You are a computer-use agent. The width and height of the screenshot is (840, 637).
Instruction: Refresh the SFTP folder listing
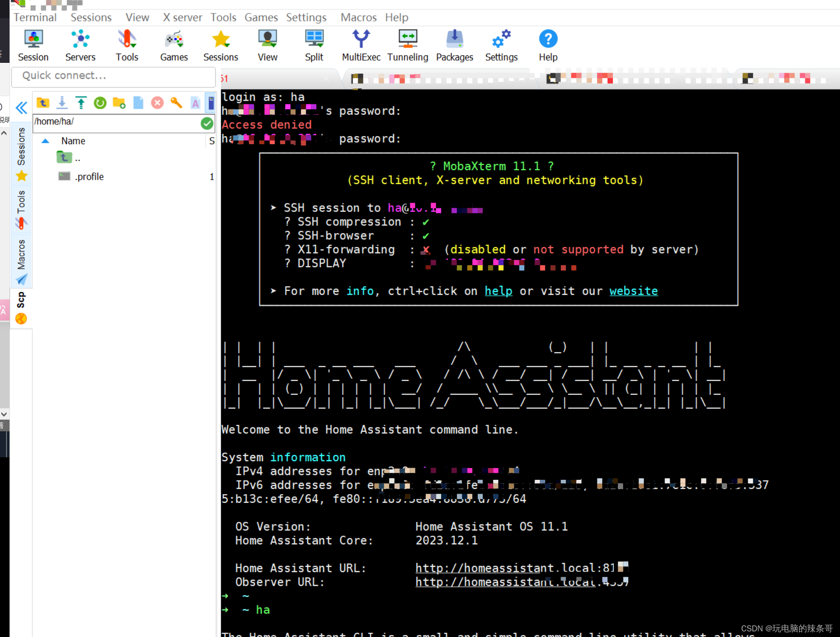click(x=100, y=103)
